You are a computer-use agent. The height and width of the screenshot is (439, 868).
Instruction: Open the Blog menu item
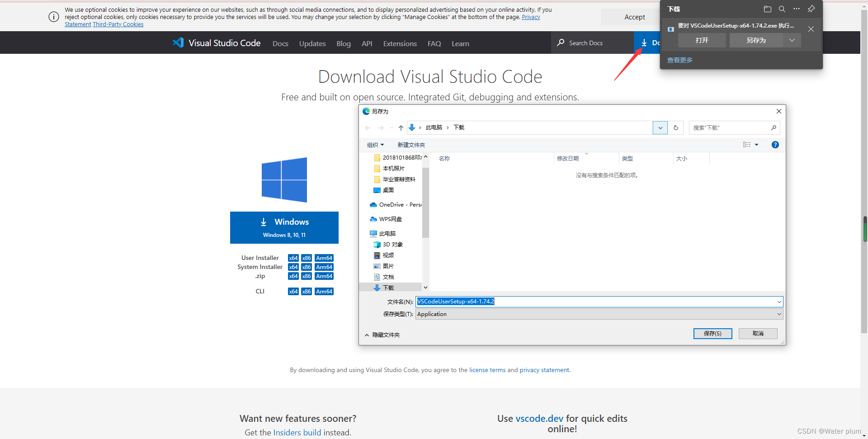[x=344, y=43]
